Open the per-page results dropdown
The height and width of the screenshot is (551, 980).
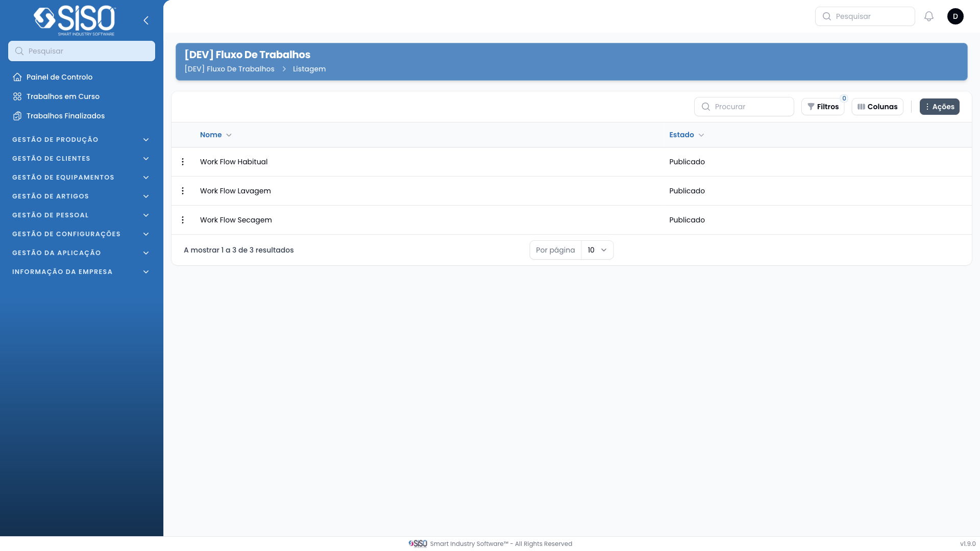click(x=597, y=250)
